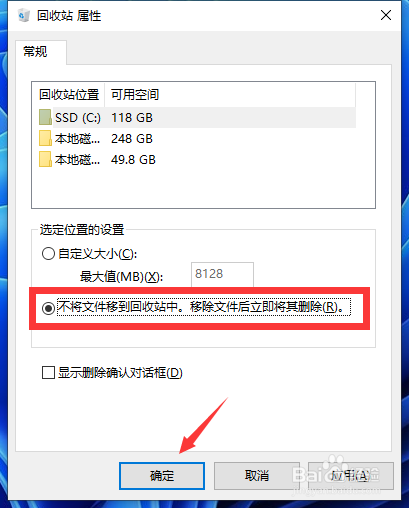Click the 应用(A) button

[351, 476]
